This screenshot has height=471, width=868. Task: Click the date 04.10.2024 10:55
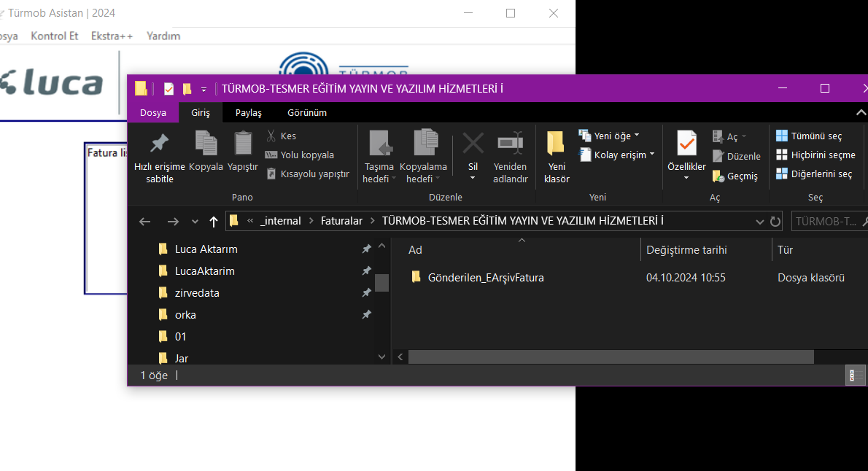[686, 277]
